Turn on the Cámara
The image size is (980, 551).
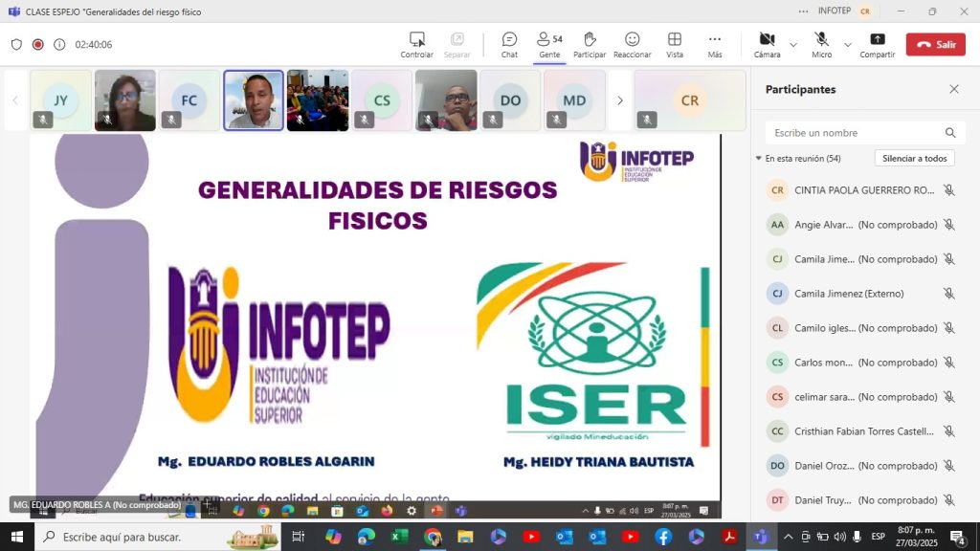point(767,45)
